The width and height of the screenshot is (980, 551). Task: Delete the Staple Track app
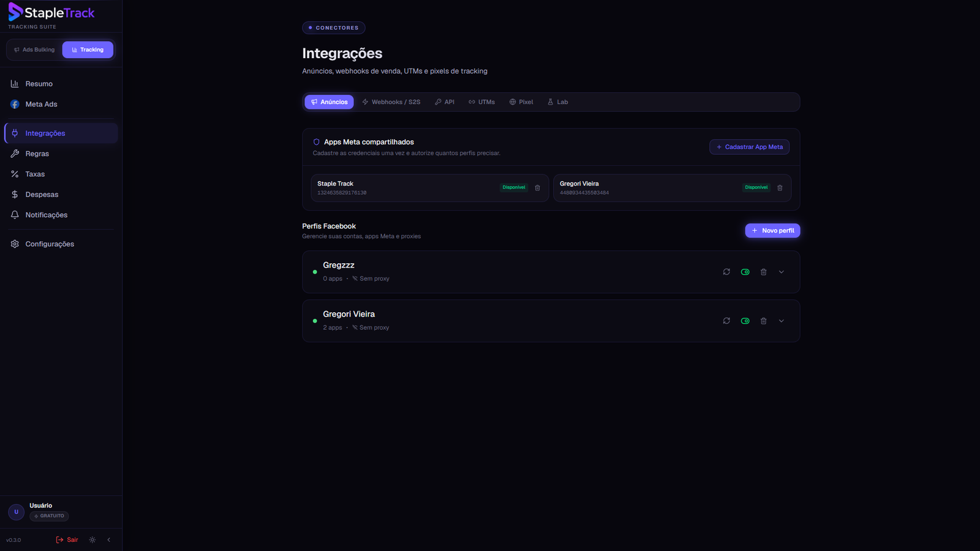click(x=537, y=188)
